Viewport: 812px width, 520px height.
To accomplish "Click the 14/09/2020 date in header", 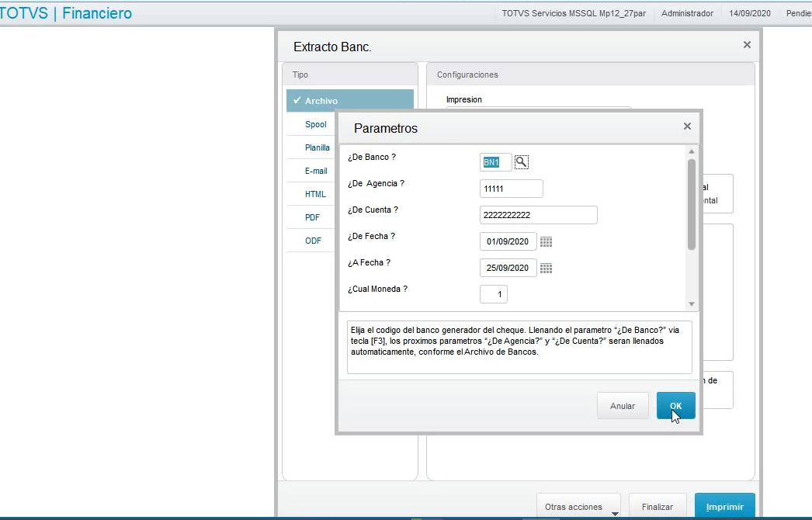I will pyautogui.click(x=749, y=13).
